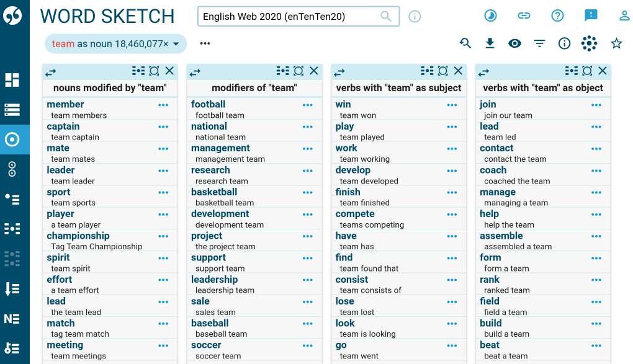Close the 'verbs with team as subject' column

click(x=458, y=71)
